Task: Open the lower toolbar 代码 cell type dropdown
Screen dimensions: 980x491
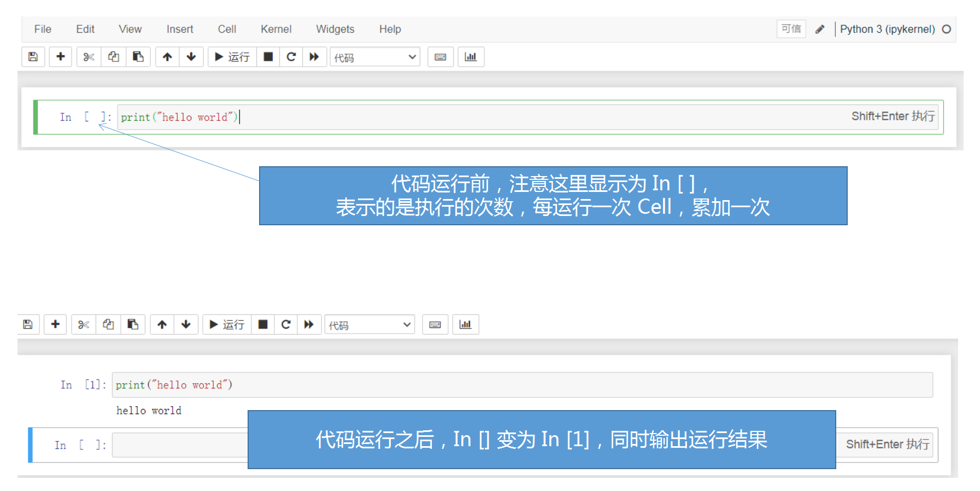Action: pos(369,325)
